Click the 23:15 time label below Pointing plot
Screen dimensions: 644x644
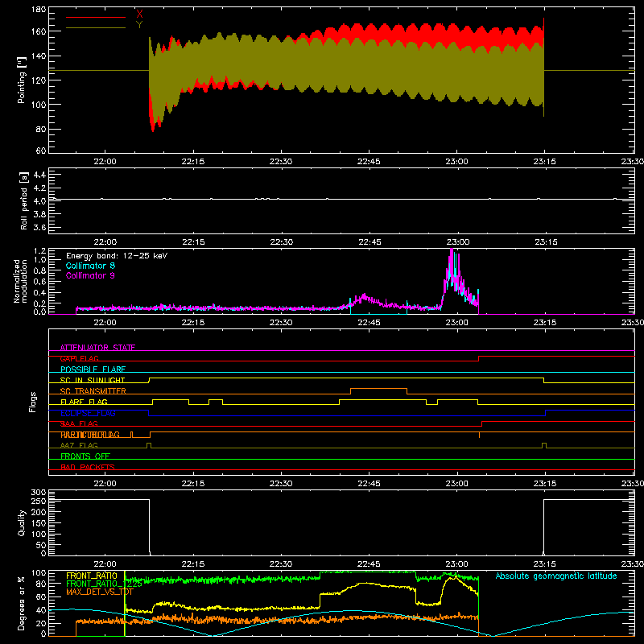click(x=545, y=162)
